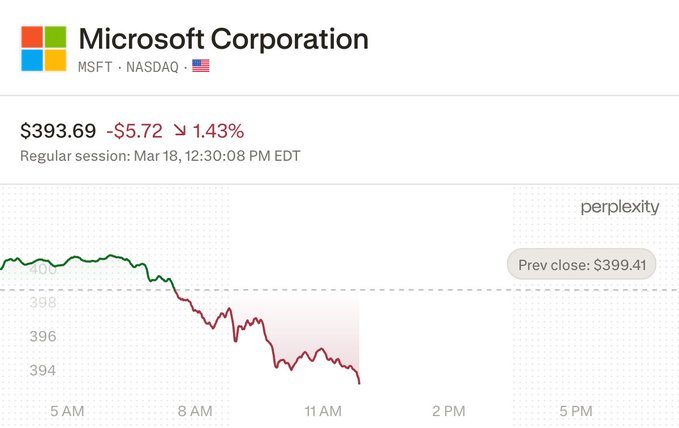Click the Regular session timestamp text
The height and width of the screenshot is (428, 679).
click(160, 156)
